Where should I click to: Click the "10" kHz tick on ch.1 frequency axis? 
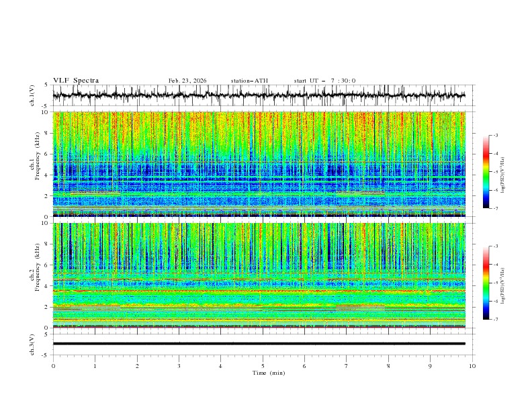coord(46,112)
